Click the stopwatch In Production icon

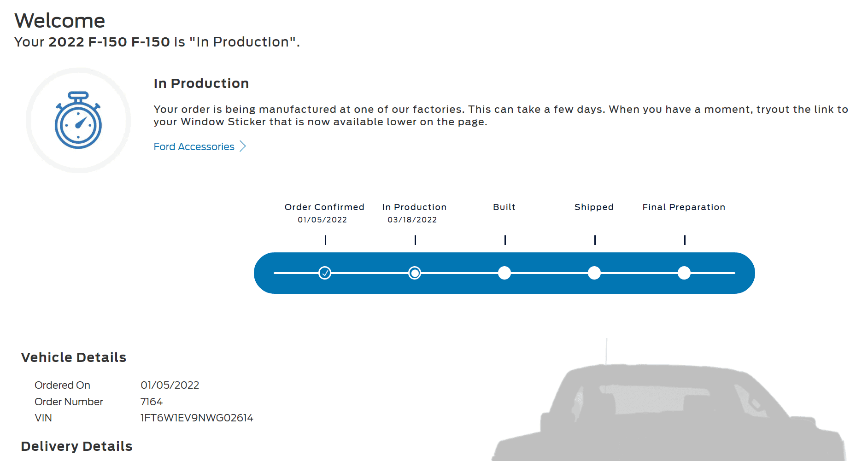tap(78, 121)
